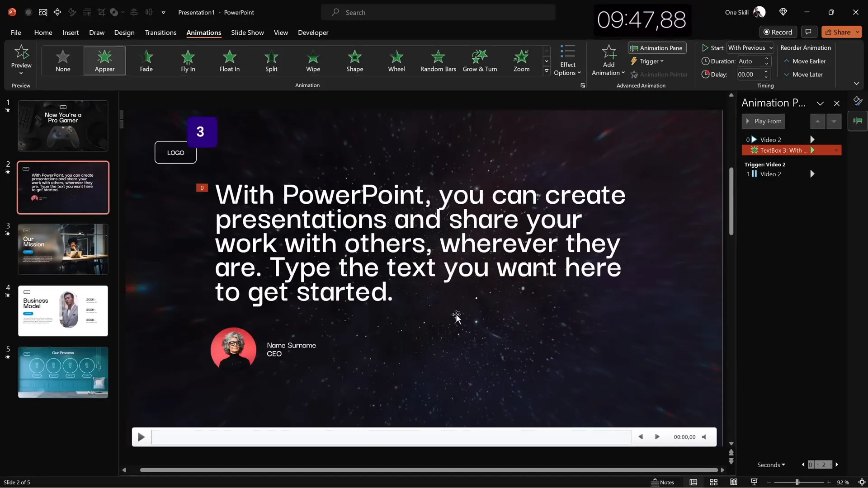Select the Business Model slide thumbnail
Viewport: 868px width, 488px height.
point(63,311)
